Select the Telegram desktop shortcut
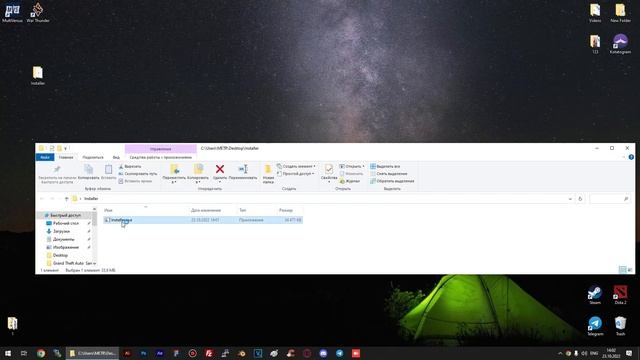This screenshot has width=640, height=360. pos(595,326)
